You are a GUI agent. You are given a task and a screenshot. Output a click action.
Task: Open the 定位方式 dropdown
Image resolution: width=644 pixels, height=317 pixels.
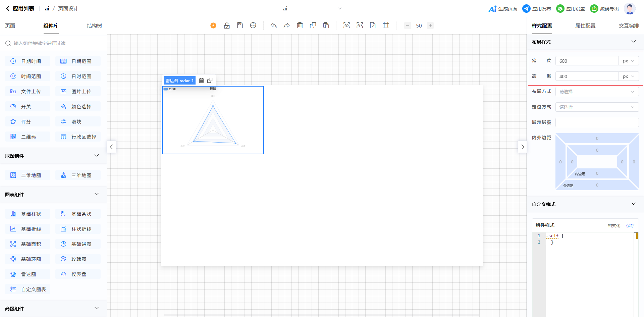pos(597,107)
